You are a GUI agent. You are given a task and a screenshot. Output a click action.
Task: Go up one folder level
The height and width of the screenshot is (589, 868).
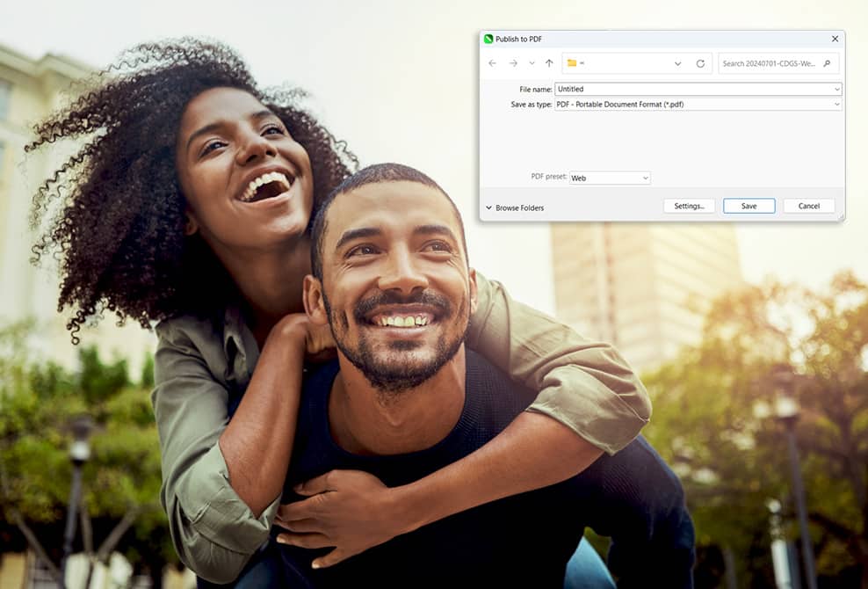(x=549, y=63)
